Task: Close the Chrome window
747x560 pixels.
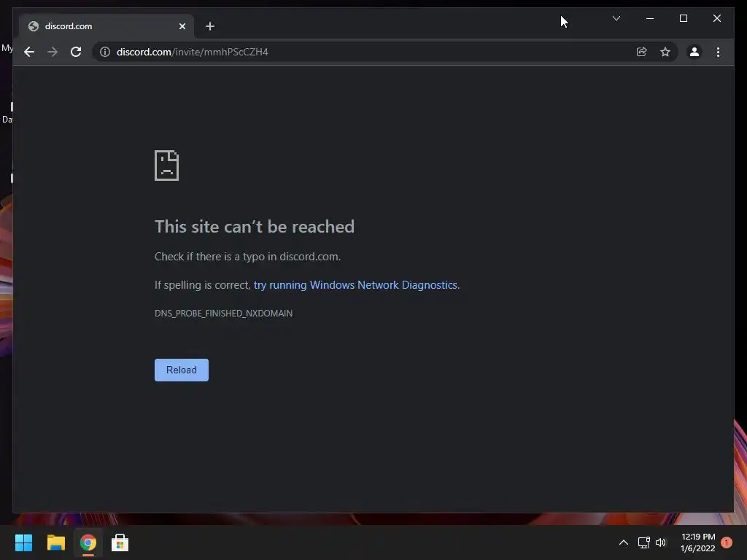Action: point(717,18)
